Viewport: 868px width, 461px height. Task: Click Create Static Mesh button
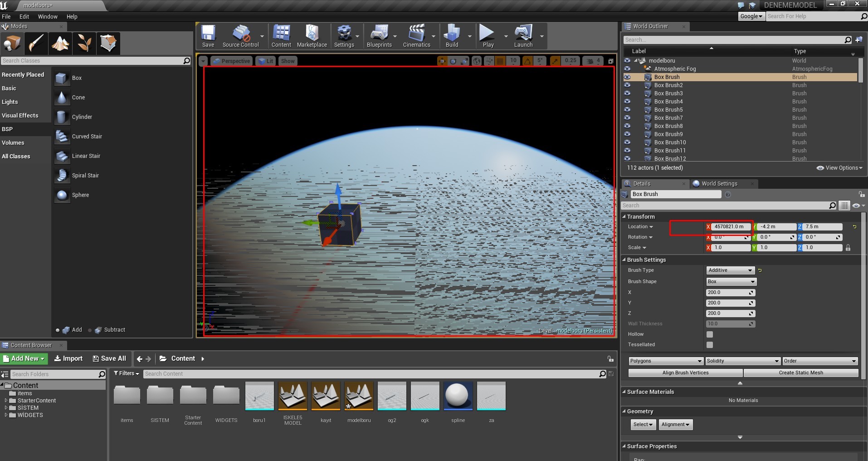pyautogui.click(x=801, y=373)
